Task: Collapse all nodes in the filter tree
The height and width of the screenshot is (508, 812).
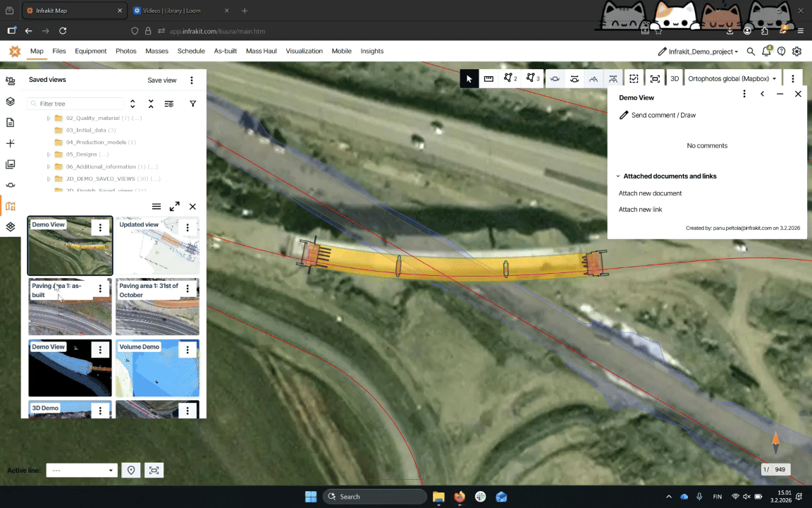Action: click(151, 104)
